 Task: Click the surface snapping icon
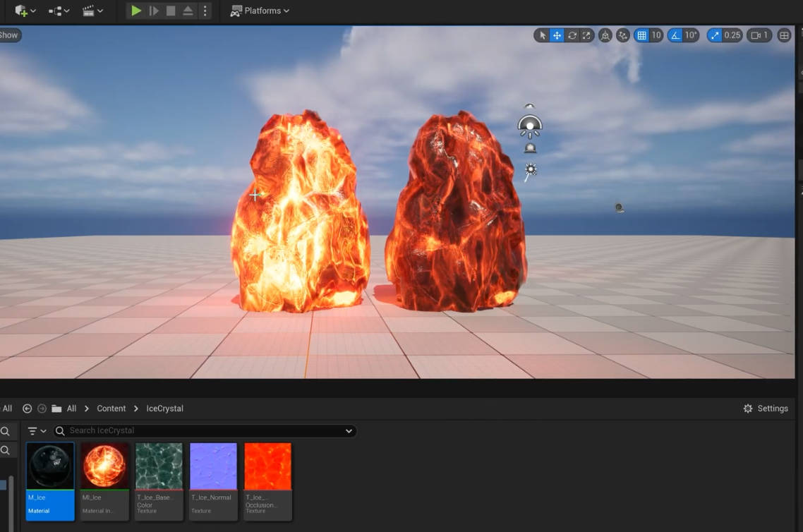click(x=622, y=35)
